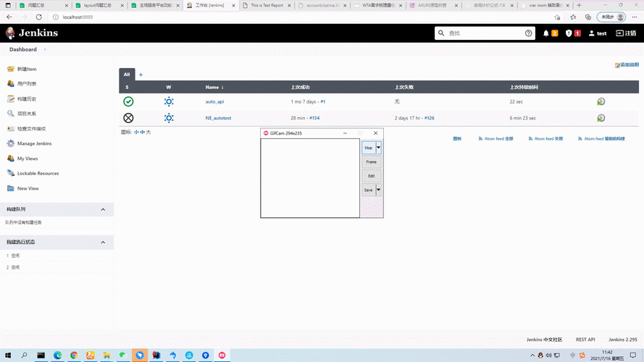Click the auto_api weather icon

coord(169,101)
